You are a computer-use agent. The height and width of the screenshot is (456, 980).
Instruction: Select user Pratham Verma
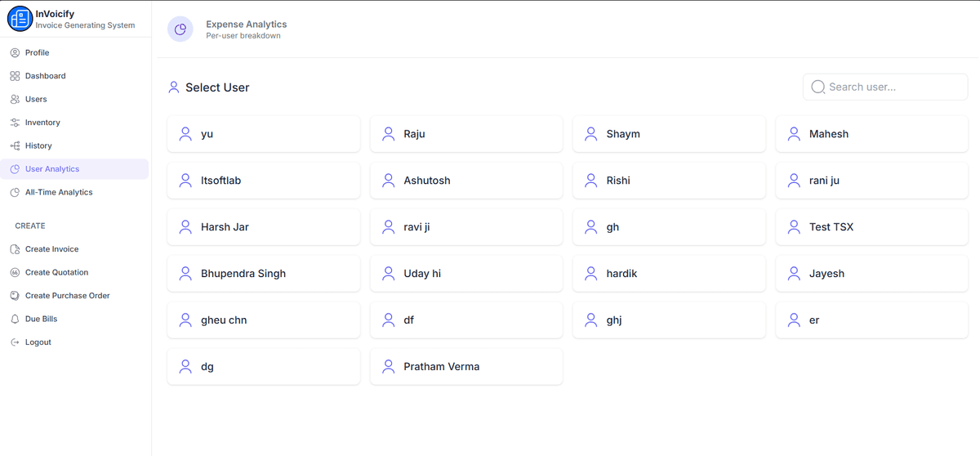[465, 367]
